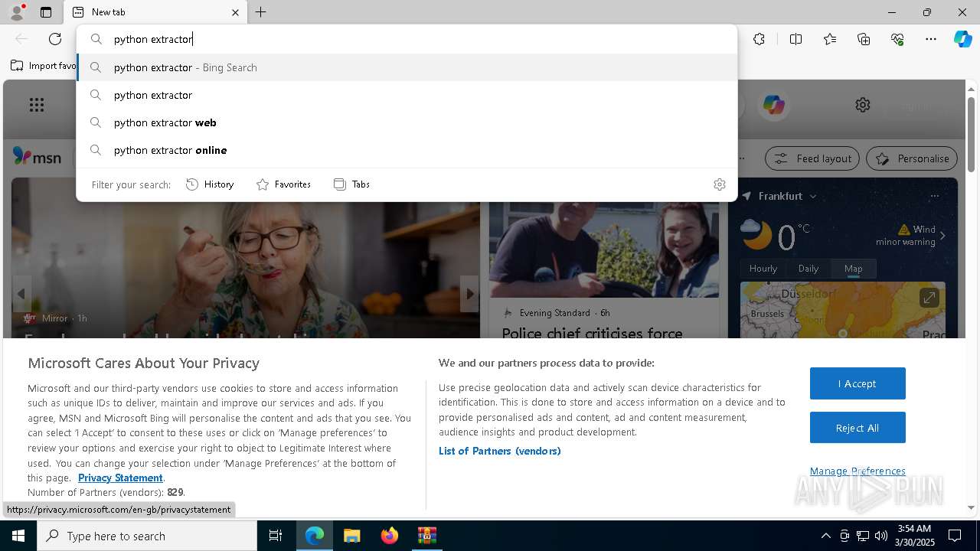Filter search by History
Viewport: 980px width, 551px height.
click(210, 184)
